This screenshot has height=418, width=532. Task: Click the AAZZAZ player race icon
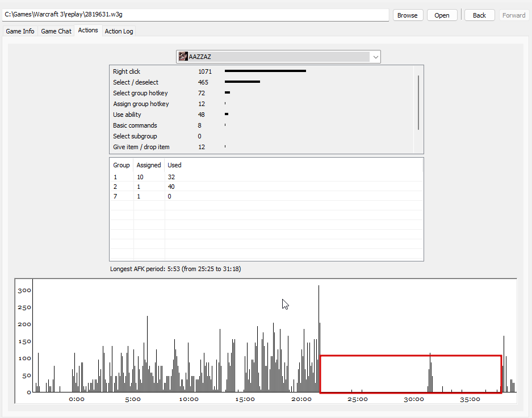tap(183, 57)
